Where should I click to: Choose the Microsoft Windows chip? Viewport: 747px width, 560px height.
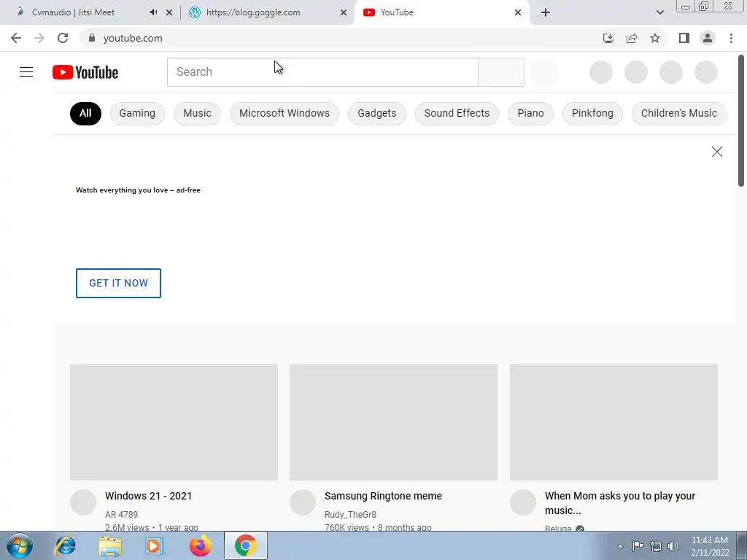click(285, 113)
